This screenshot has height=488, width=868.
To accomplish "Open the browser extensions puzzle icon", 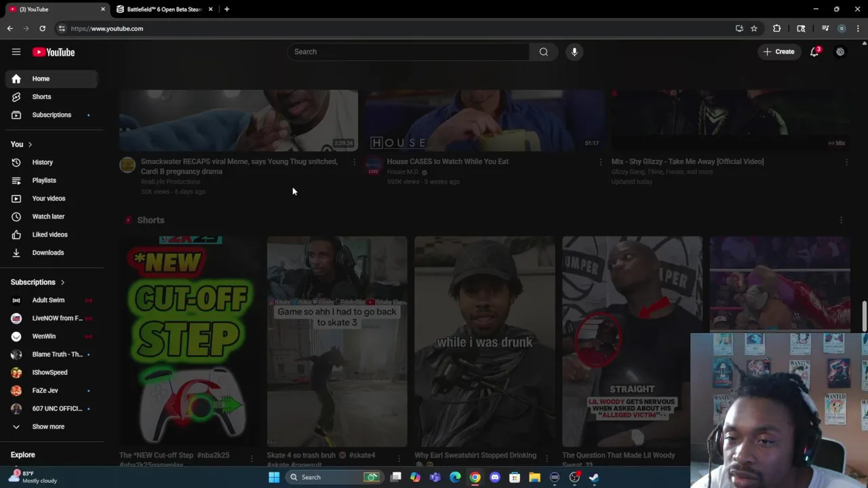I will (777, 28).
